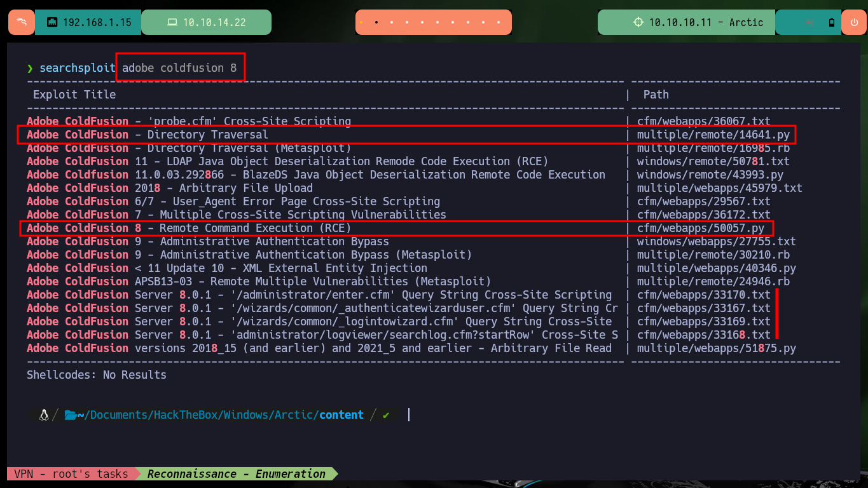The width and height of the screenshot is (868, 488).
Task: Select 'User_Agent Error Page Cross-Site Scripting' title
Action: (x=233, y=201)
